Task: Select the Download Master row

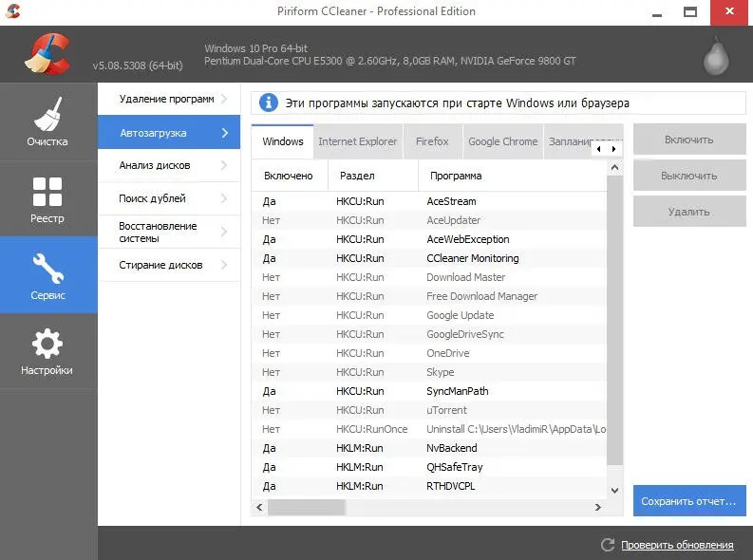Action: 429,277
